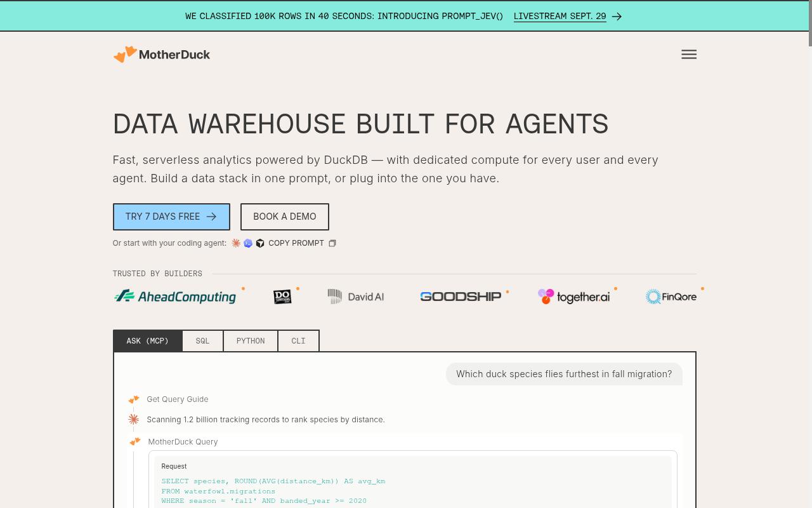Click the MotherDuck Query step label
The image size is (812, 508).
tap(183, 442)
